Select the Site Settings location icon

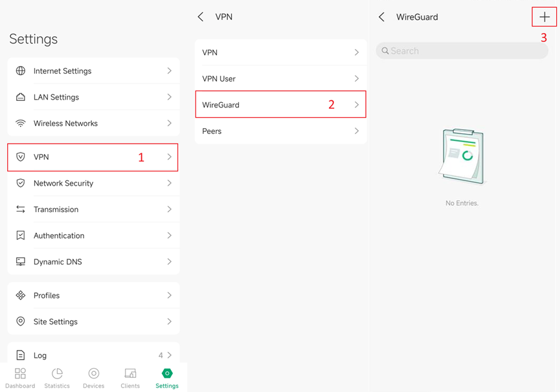[20, 321]
